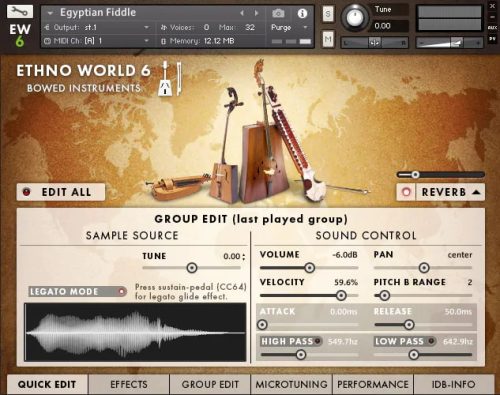Click the PAN slider handle
Image resolution: width=500 pixels, height=395 pixels.
point(424,267)
